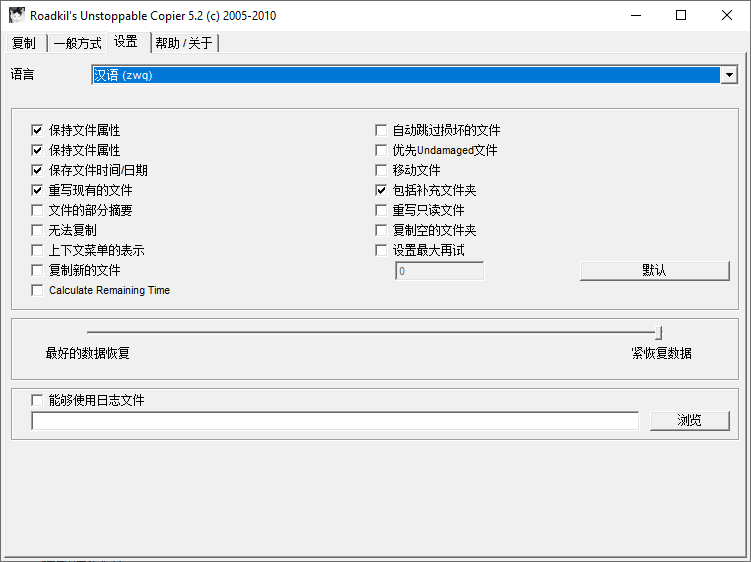Open the 帮助 / 关于 tab
This screenshot has height=562, width=751.
click(184, 43)
